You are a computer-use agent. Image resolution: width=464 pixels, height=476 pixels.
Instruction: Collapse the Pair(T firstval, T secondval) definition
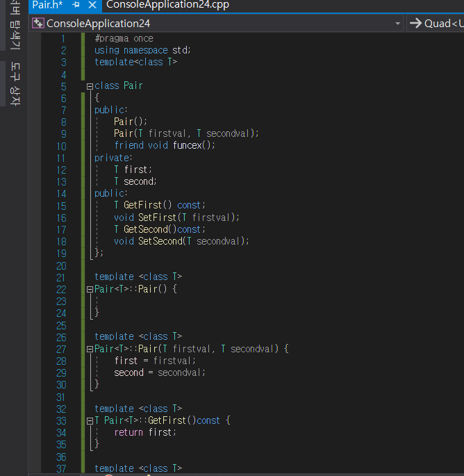90,349
